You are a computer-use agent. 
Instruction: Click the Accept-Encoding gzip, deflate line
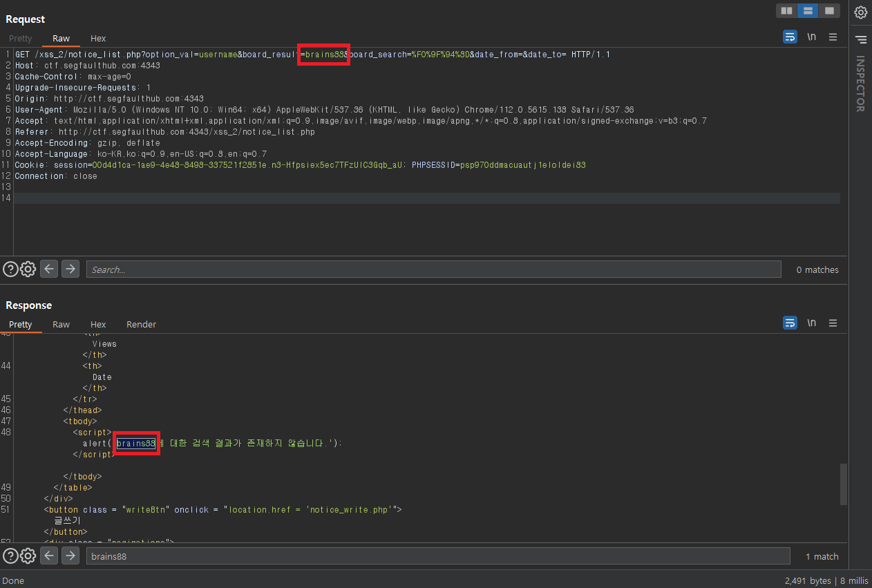[87, 142]
